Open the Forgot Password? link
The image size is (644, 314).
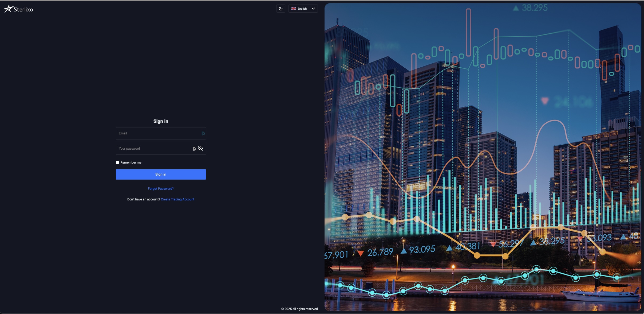[x=161, y=188]
